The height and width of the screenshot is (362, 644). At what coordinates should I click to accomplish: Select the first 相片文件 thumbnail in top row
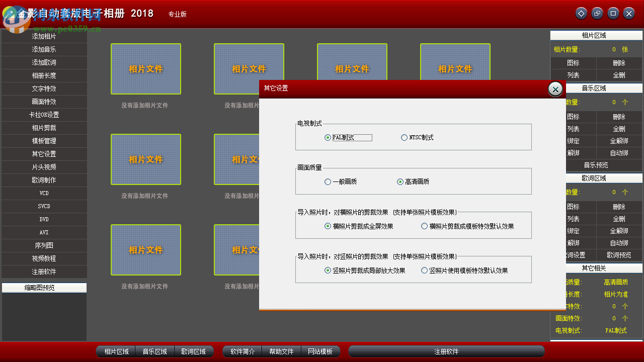146,69
